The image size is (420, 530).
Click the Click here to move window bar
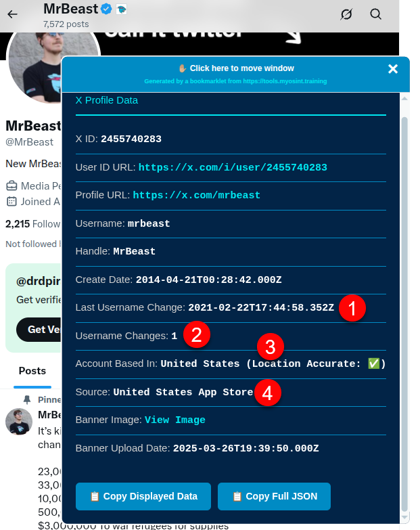(x=235, y=74)
